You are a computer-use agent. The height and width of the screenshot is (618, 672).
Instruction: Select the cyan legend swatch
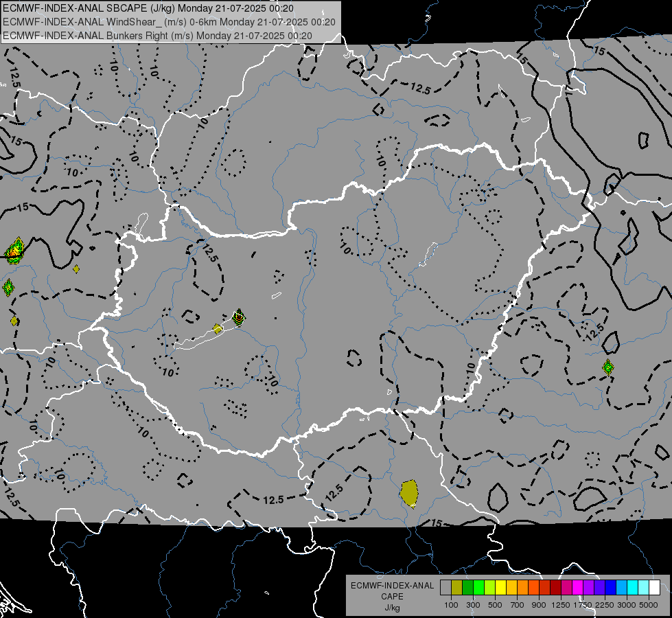click(x=632, y=588)
